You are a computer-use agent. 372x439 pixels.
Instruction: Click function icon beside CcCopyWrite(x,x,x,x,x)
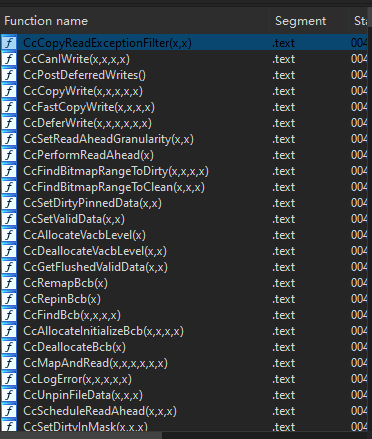point(9,91)
